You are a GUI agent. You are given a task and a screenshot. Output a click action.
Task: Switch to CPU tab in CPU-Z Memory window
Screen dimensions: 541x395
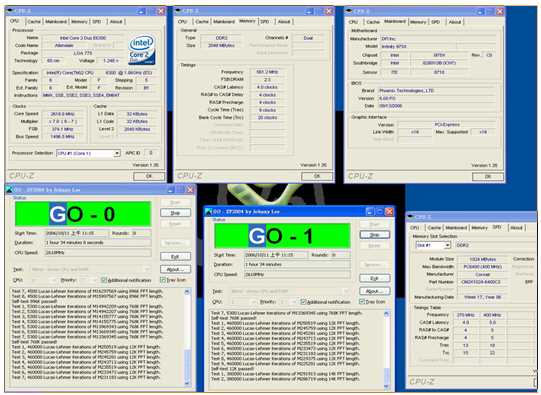[x=183, y=22]
